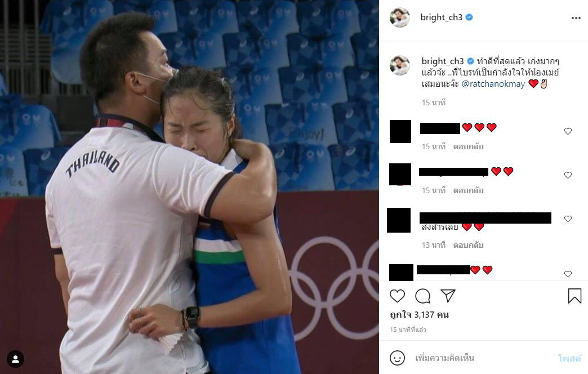Viewport: 588px width, 374px height.
Task: View the 3,137 likes list
Action: [419, 315]
